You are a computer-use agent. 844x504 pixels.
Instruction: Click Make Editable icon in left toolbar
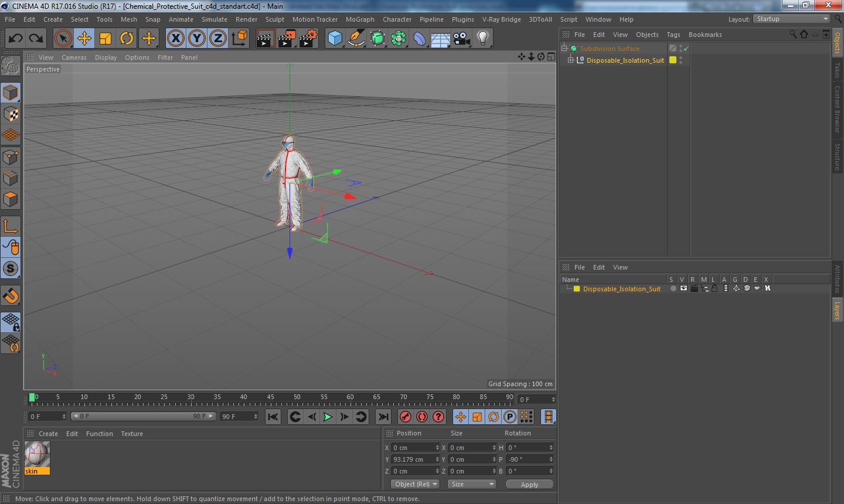pyautogui.click(x=11, y=66)
